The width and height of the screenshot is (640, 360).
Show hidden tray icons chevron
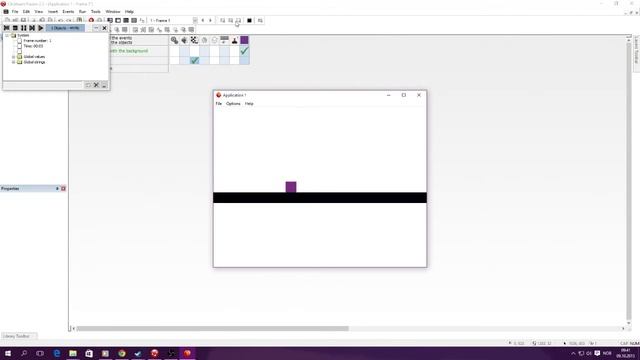click(x=573, y=353)
